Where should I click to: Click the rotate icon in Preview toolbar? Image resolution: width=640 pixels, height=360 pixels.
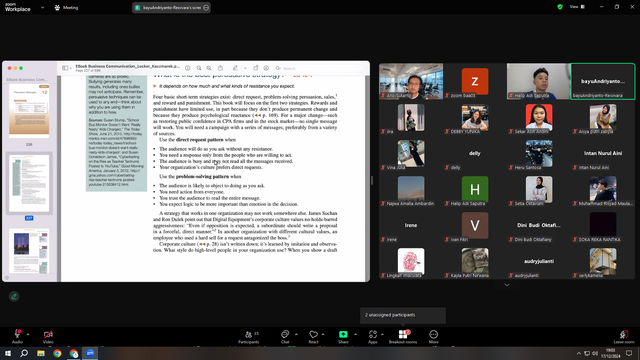[256, 68]
